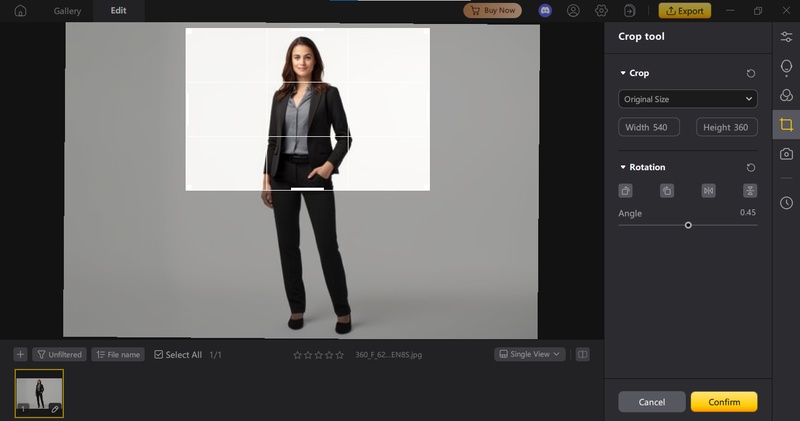This screenshot has width=800, height=421.
Task: Open the Discord community icon
Action: click(545, 11)
